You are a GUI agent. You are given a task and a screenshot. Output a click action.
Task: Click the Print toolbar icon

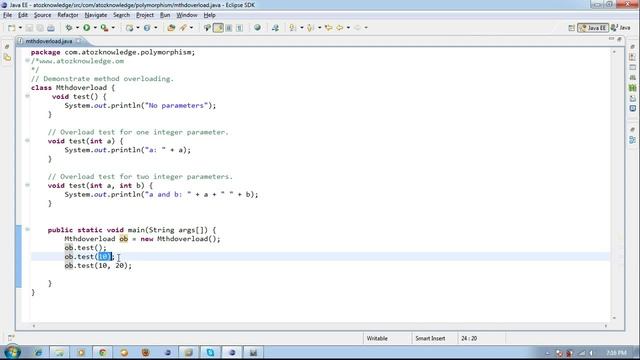[x=51, y=28]
